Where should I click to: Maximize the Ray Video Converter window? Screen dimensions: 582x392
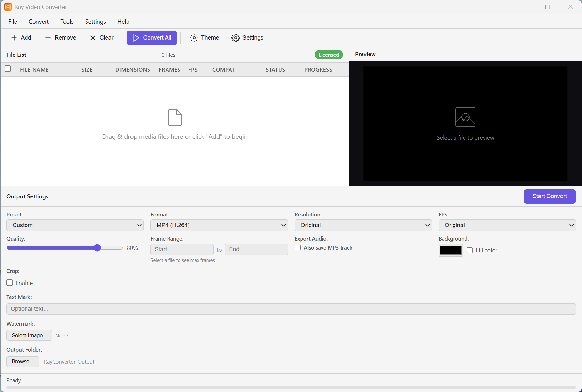[547, 7]
